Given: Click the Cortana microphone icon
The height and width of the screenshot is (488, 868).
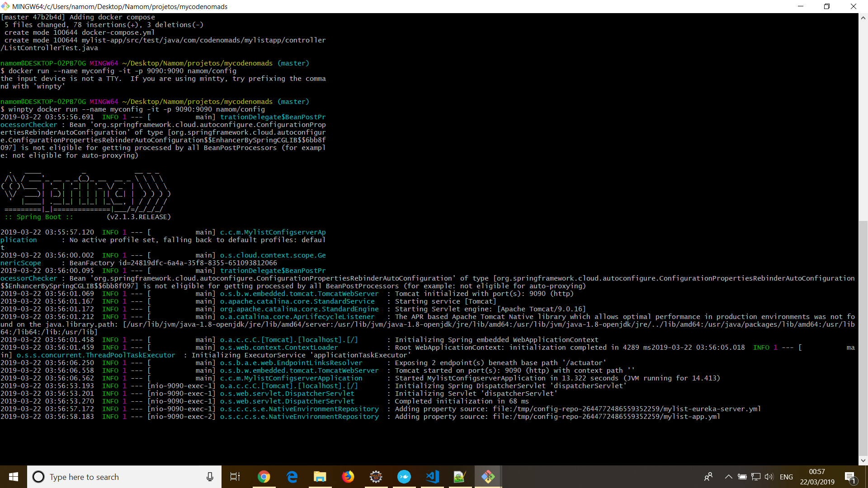Looking at the screenshot, I should pyautogui.click(x=210, y=477).
